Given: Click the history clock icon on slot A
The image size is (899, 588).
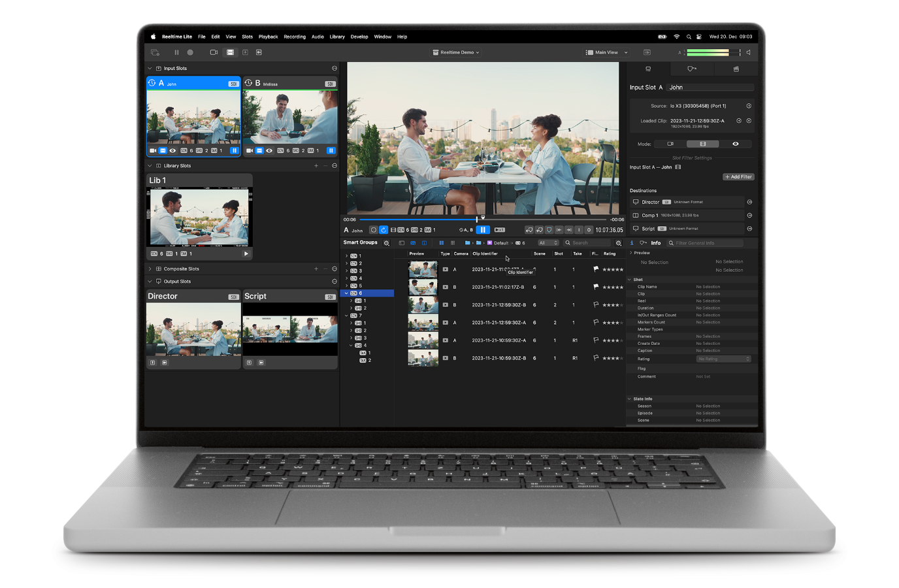Looking at the screenshot, I should click(x=152, y=83).
